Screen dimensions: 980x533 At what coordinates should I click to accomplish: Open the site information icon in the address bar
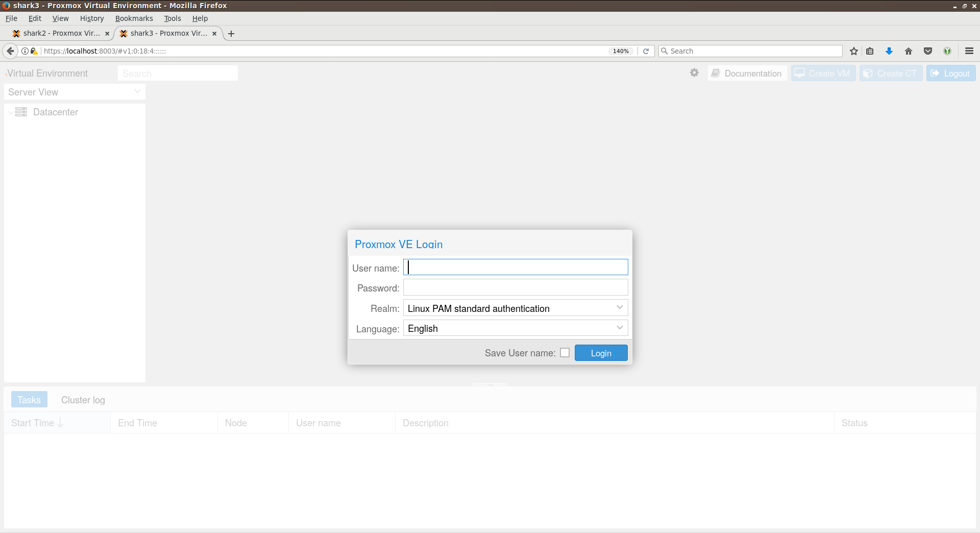pyautogui.click(x=25, y=51)
